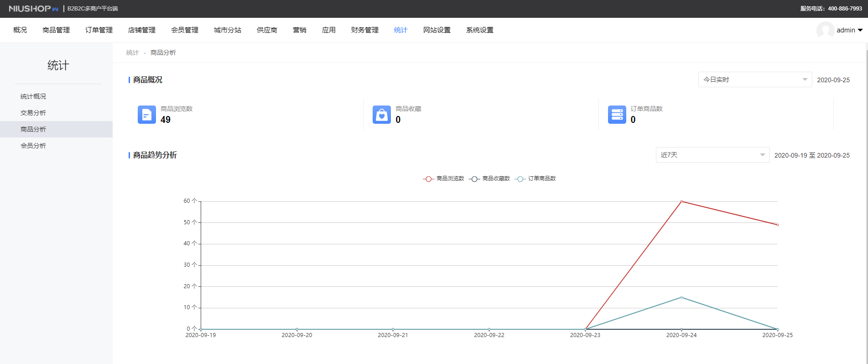Open 财务管理 menu

[365, 30]
